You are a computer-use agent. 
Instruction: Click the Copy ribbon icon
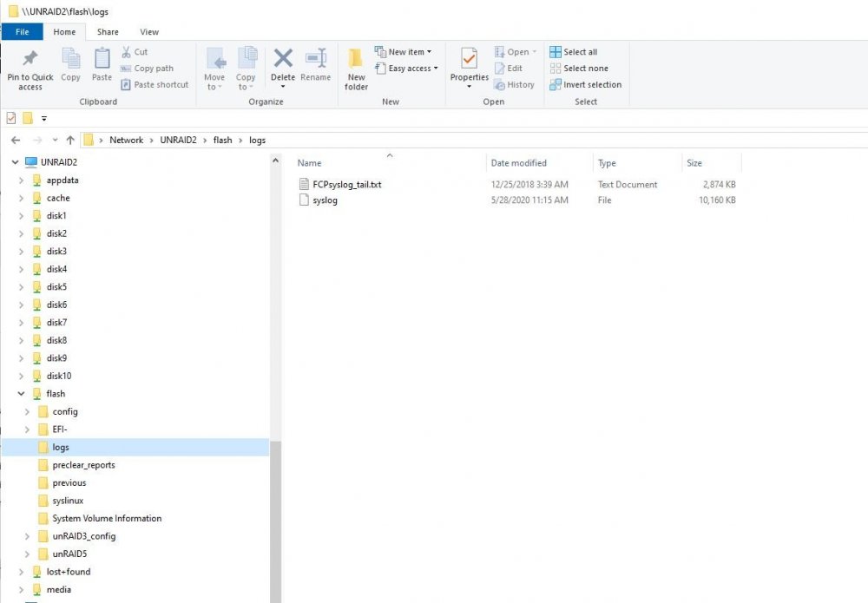70,58
